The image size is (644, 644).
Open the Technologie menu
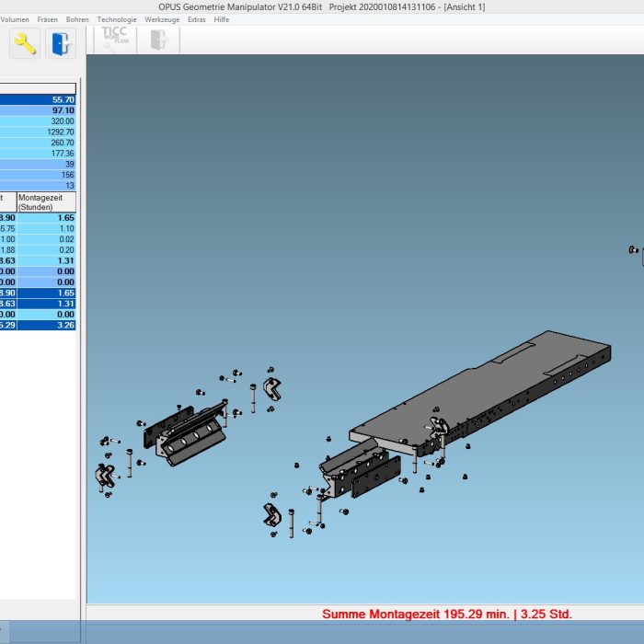click(117, 19)
